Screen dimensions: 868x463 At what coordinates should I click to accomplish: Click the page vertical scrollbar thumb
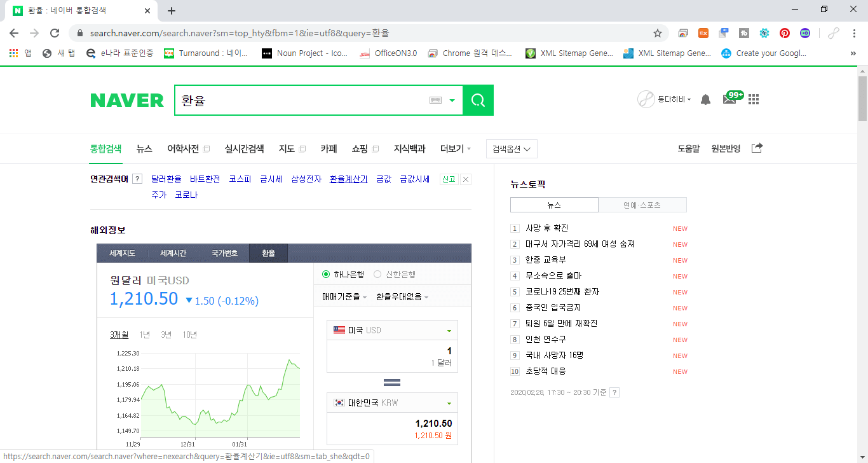[x=862, y=97]
